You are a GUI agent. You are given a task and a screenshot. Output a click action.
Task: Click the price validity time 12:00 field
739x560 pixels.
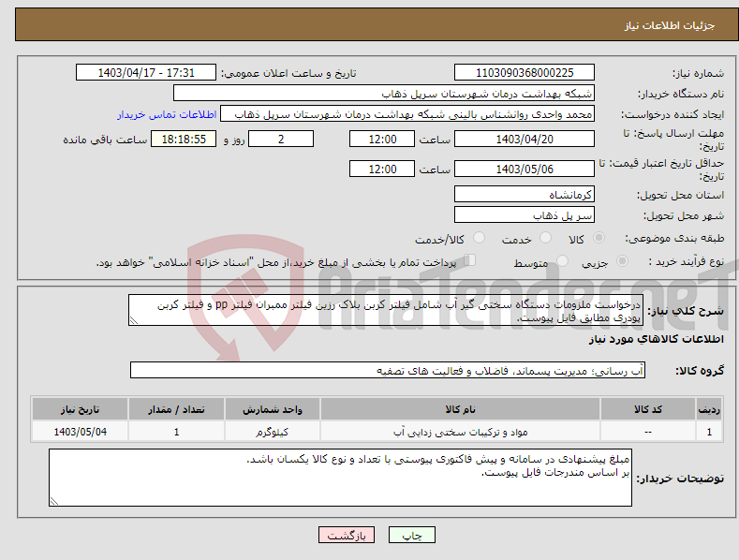(382, 169)
